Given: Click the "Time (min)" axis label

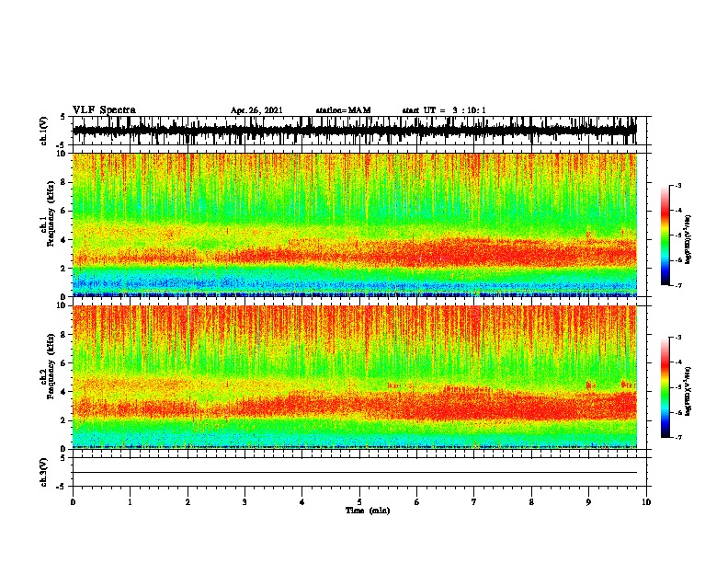Looking at the screenshot, I should coord(368,511).
